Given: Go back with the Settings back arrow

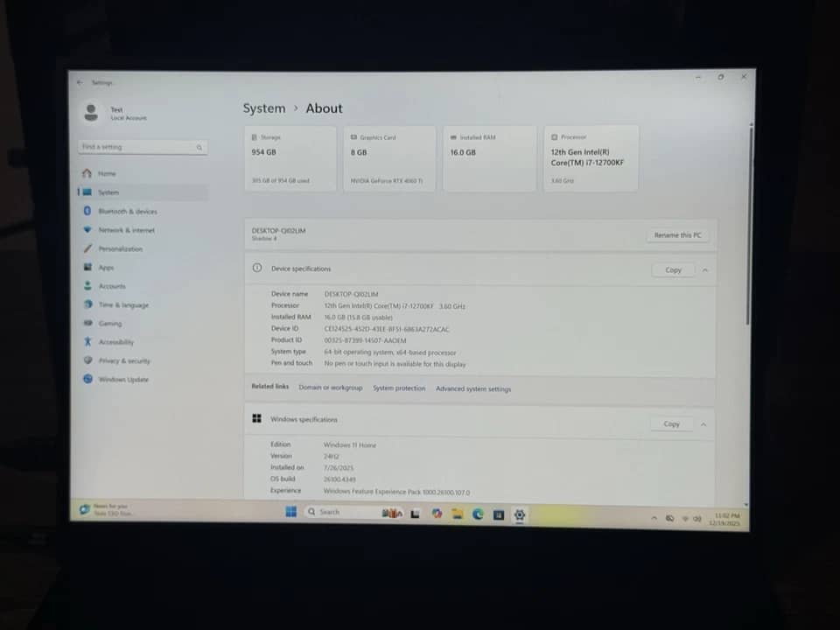Looking at the screenshot, I should (x=80, y=82).
